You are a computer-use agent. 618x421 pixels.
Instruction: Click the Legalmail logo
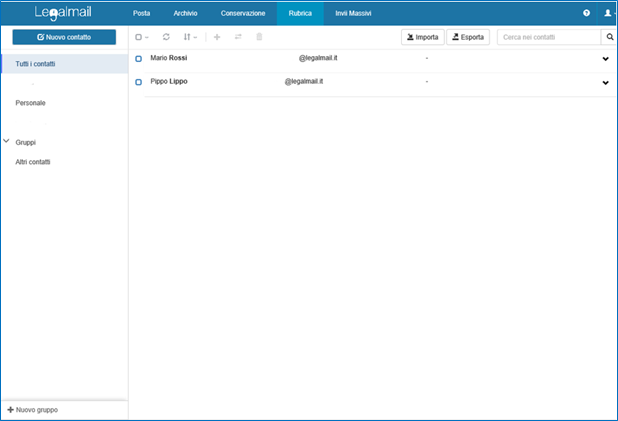tap(62, 13)
